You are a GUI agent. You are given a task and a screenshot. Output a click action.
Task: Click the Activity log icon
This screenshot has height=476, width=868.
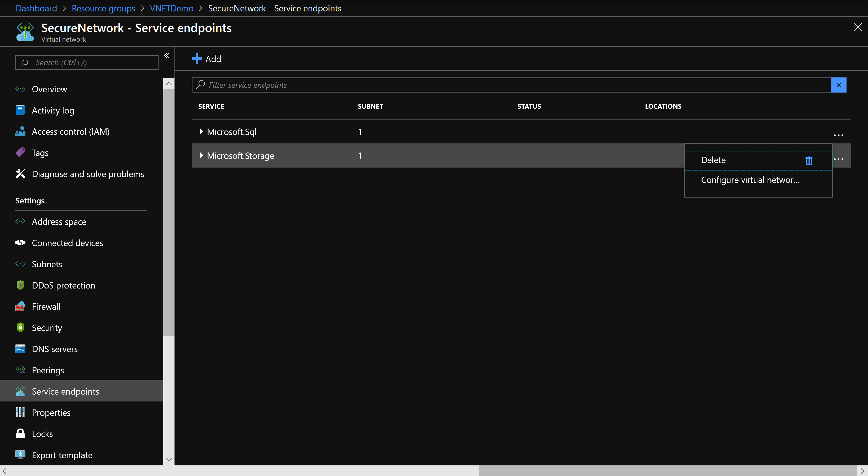[x=20, y=110]
